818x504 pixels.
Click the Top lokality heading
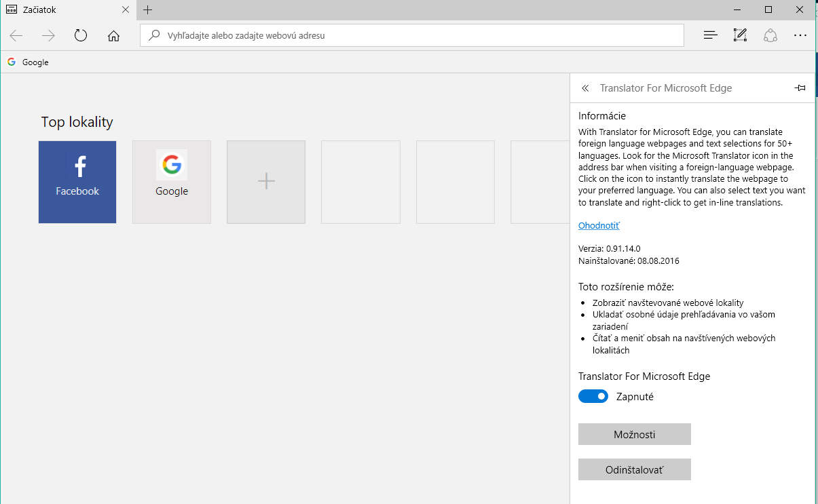(77, 122)
